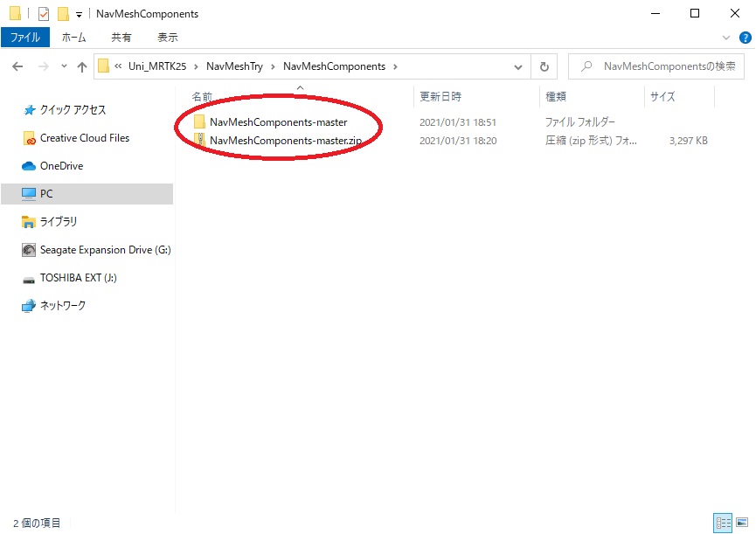Click the 圧縮 (zip 形式) type cell
Image resolution: width=756 pixels, height=534 pixels.
coord(591,141)
